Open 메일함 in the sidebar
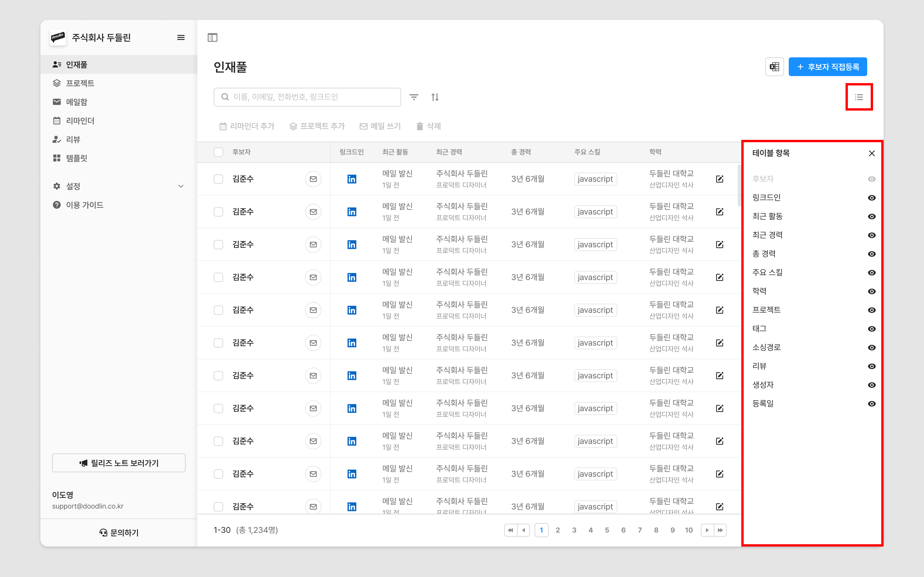 tap(77, 102)
